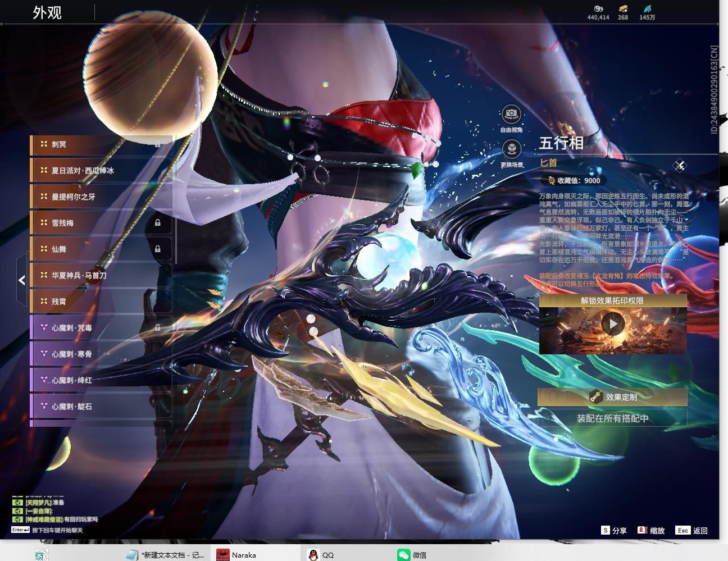Click the 效果定制 button
The image size is (728, 561).
click(x=612, y=397)
